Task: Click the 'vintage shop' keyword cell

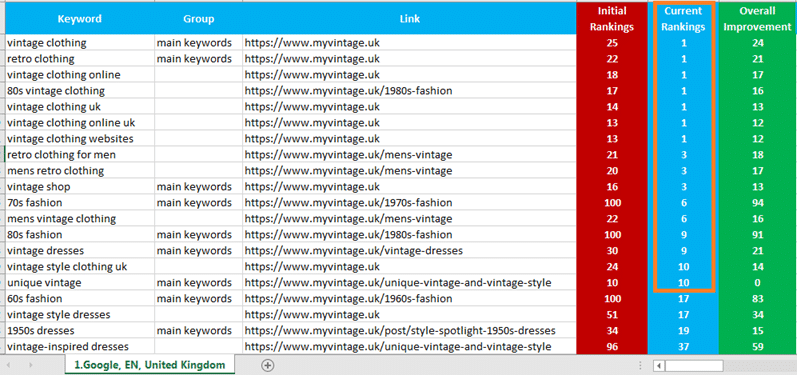Action: pos(80,186)
